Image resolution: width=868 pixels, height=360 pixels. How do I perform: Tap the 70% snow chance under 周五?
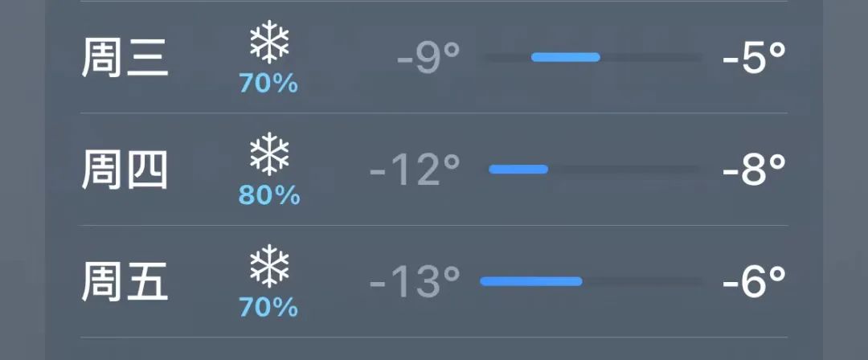click(268, 308)
